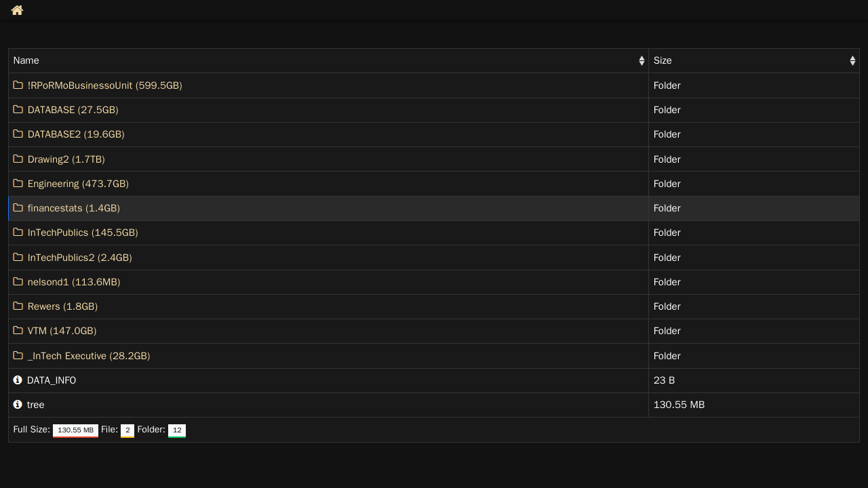
Task: Click folder icon next to Engineering
Action: tap(18, 184)
